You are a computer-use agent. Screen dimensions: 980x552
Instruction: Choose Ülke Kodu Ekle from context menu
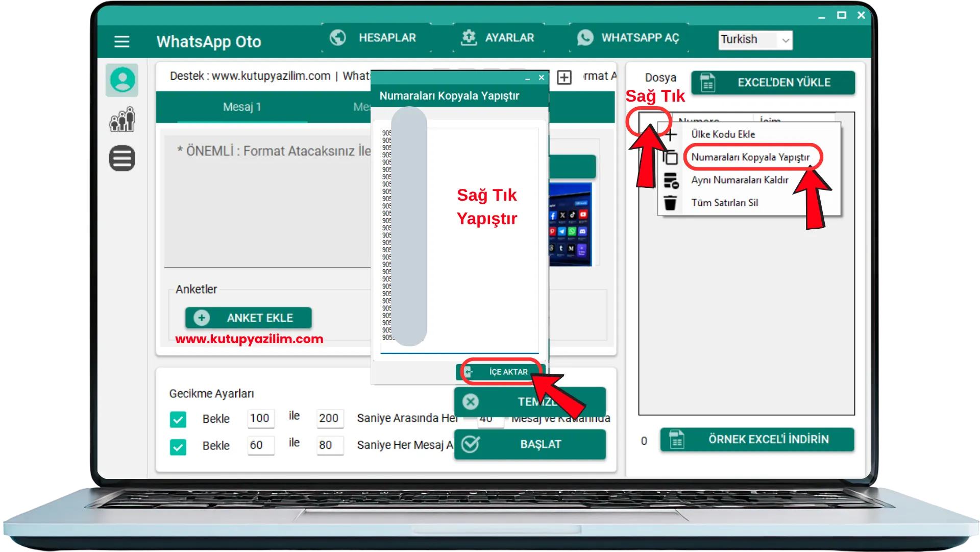click(x=723, y=134)
